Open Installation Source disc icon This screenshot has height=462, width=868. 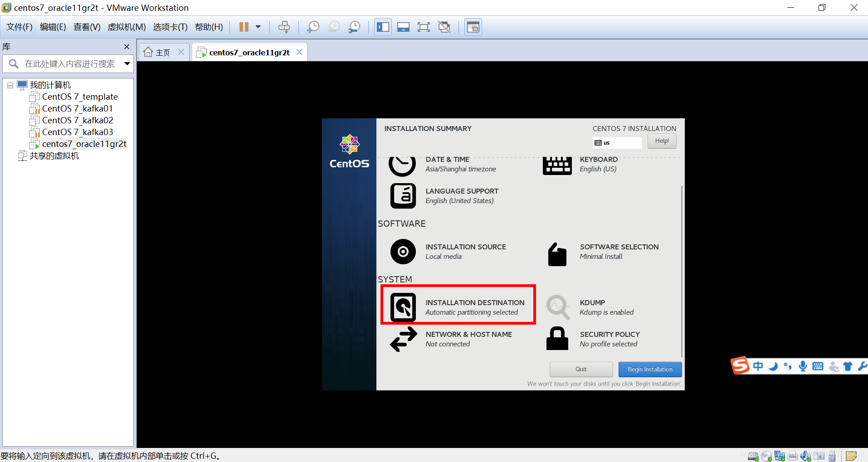click(x=403, y=252)
